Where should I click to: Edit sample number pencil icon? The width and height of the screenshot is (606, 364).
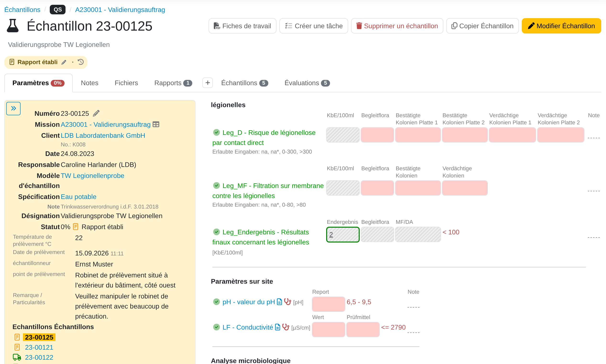[x=96, y=113]
